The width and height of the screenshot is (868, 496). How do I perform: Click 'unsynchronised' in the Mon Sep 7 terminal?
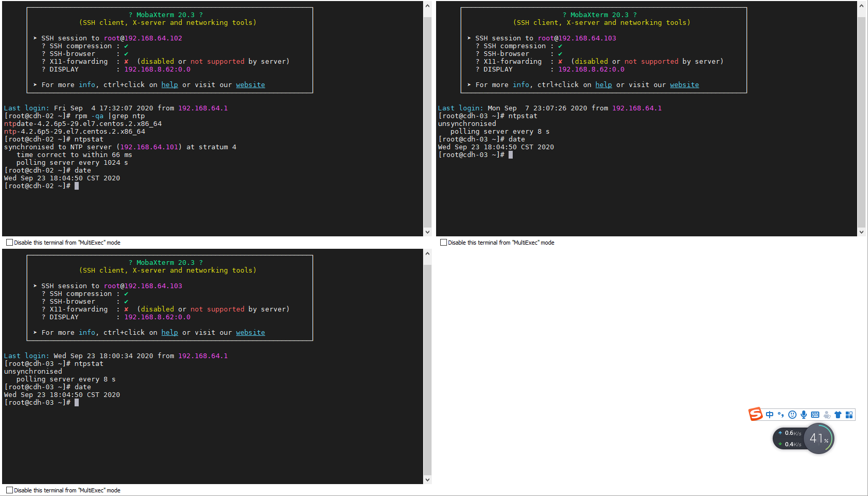point(467,124)
